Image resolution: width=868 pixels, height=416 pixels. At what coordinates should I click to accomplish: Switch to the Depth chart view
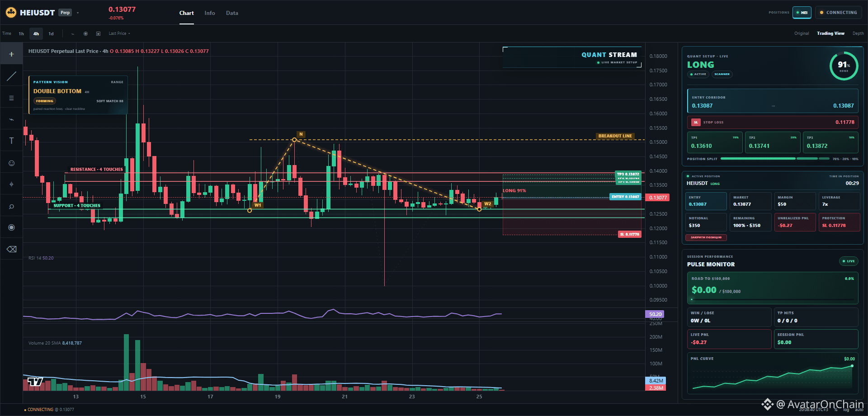point(858,33)
